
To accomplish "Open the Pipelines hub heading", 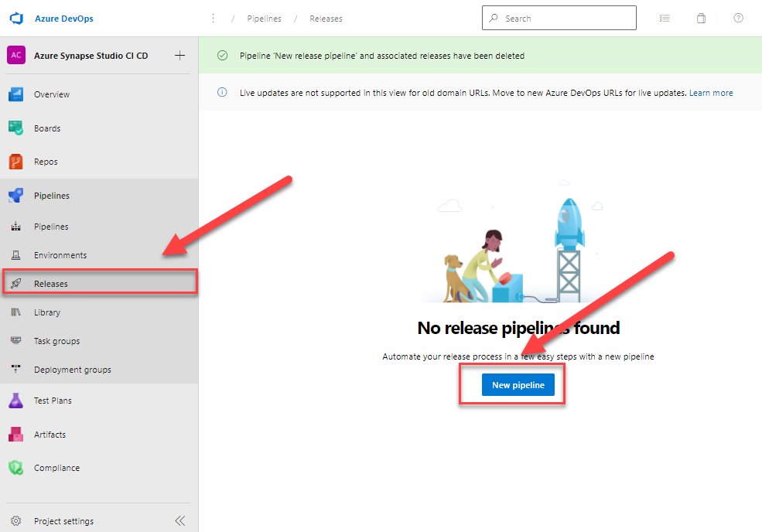I will pos(52,196).
